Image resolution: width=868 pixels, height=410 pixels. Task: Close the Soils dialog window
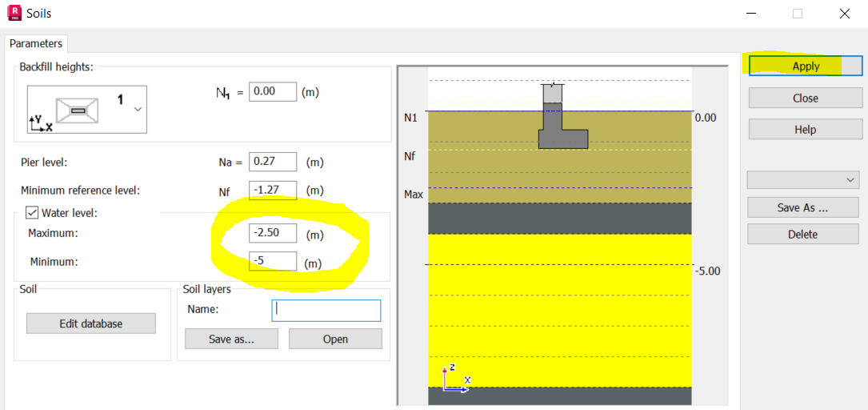(844, 14)
